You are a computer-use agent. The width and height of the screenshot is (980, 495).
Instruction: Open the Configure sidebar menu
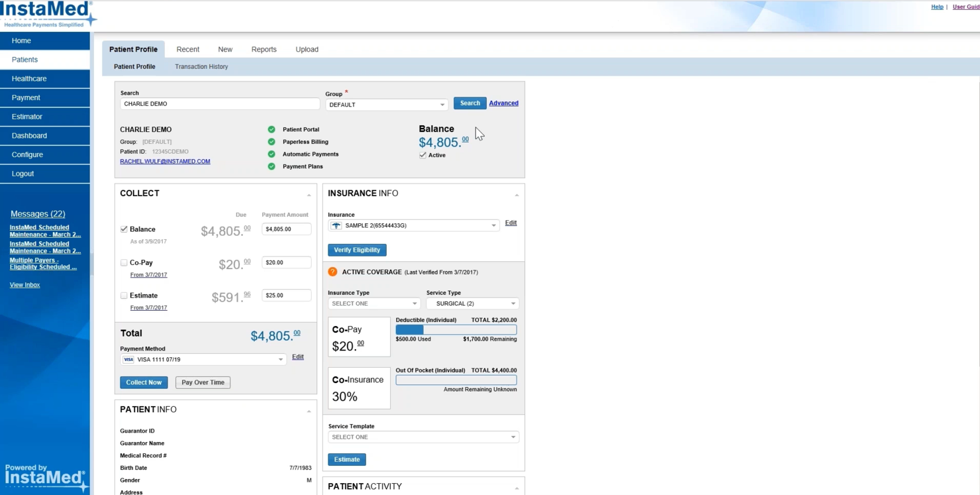(45, 154)
